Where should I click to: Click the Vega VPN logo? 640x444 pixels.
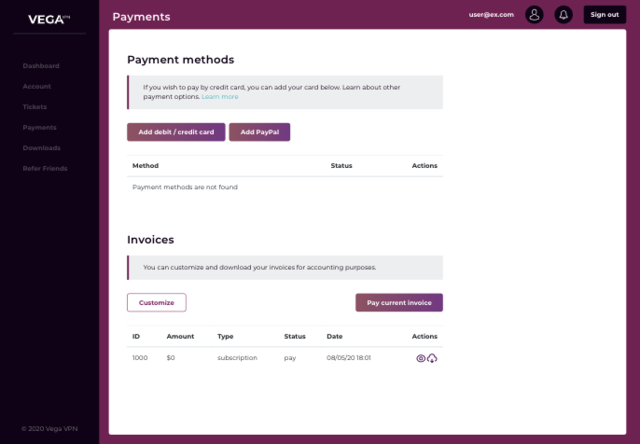(48, 17)
